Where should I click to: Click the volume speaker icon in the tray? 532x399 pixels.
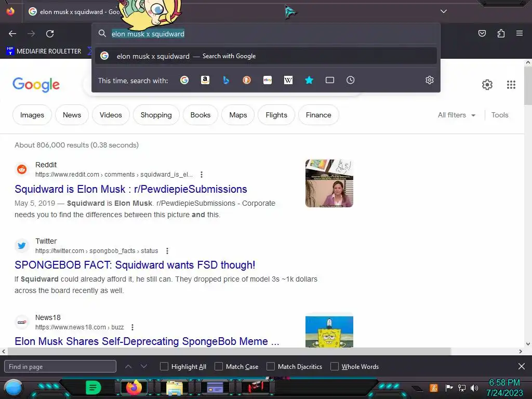[x=474, y=388]
